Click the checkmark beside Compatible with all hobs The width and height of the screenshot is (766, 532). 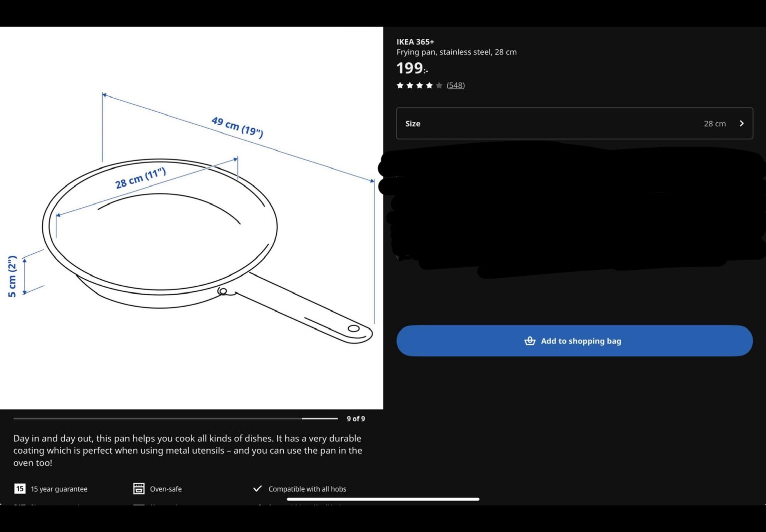click(x=257, y=489)
